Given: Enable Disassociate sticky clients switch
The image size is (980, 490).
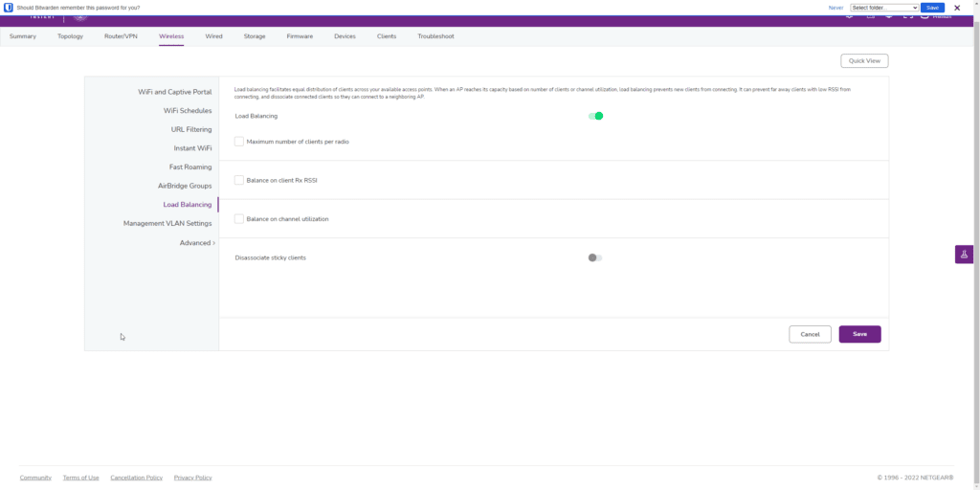Looking at the screenshot, I should 595,257.
